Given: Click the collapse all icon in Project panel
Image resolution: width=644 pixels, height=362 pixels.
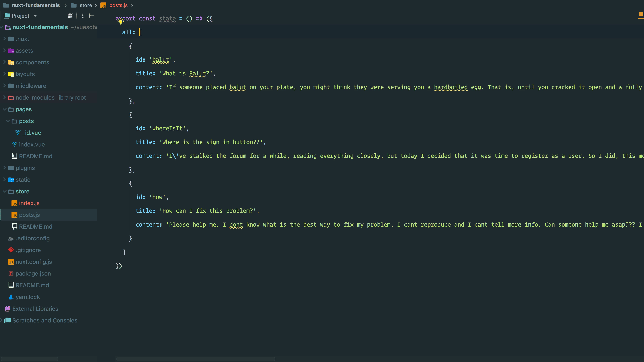Looking at the screenshot, I should (70, 16).
